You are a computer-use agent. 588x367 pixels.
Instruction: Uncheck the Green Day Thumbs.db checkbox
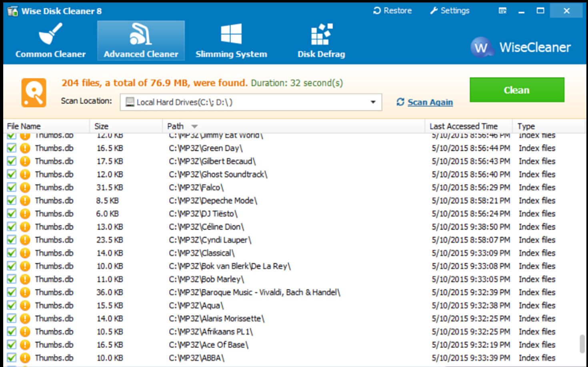(x=12, y=148)
